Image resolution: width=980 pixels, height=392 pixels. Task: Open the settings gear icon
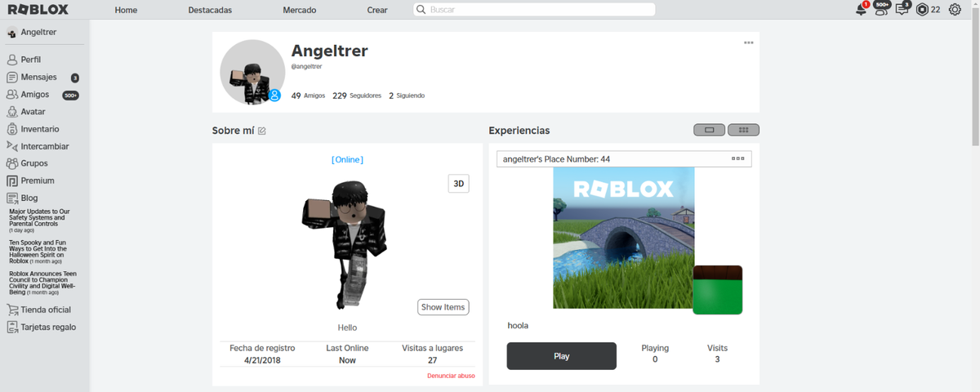tap(955, 10)
